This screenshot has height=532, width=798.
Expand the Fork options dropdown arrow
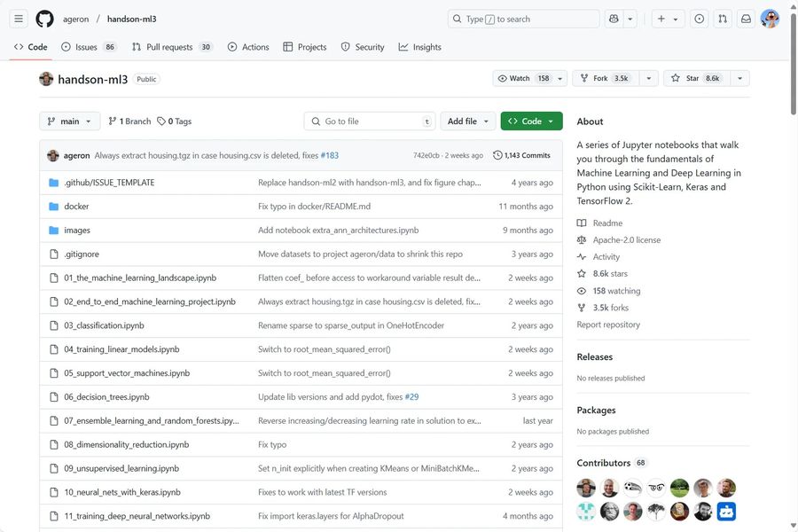[x=649, y=78]
